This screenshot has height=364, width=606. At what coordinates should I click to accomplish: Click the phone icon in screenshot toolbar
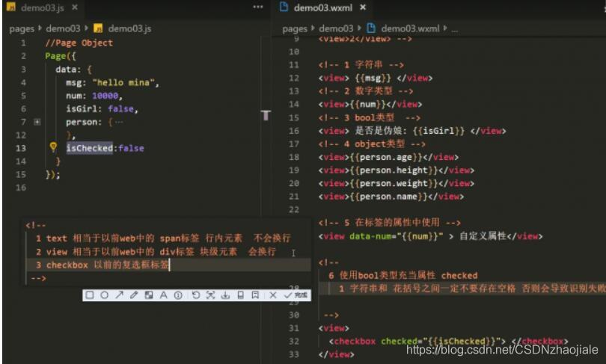[x=240, y=295]
